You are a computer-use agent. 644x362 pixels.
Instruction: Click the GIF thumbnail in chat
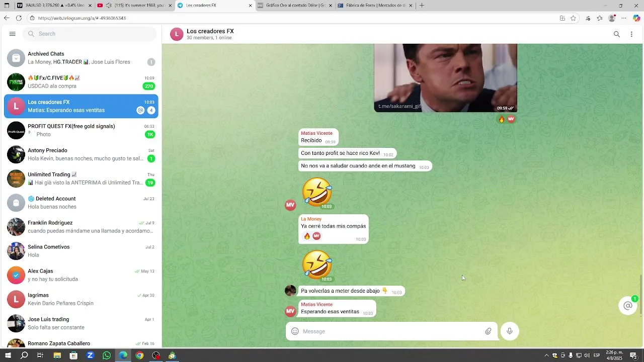tap(445, 77)
